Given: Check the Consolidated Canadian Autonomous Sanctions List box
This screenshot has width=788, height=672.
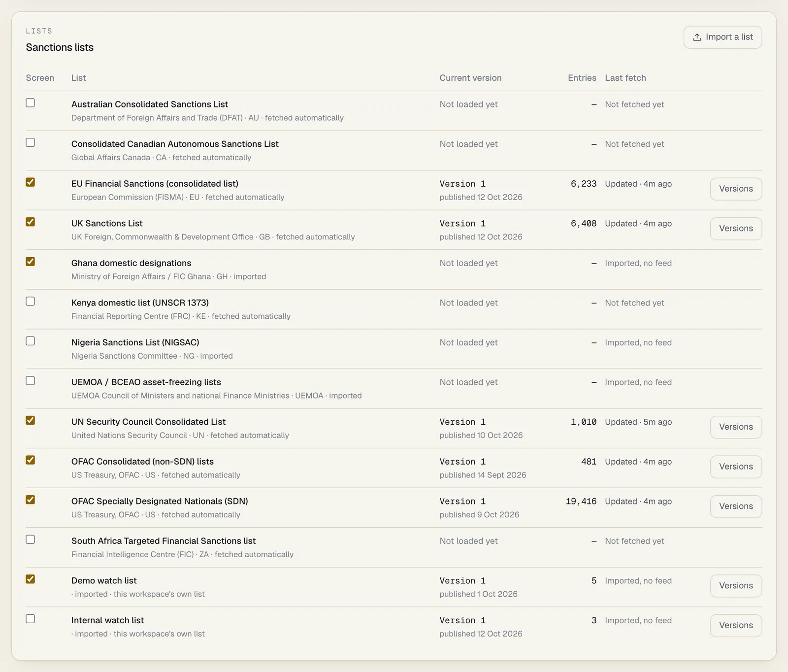Looking at the screenshot, I should 31,142.
